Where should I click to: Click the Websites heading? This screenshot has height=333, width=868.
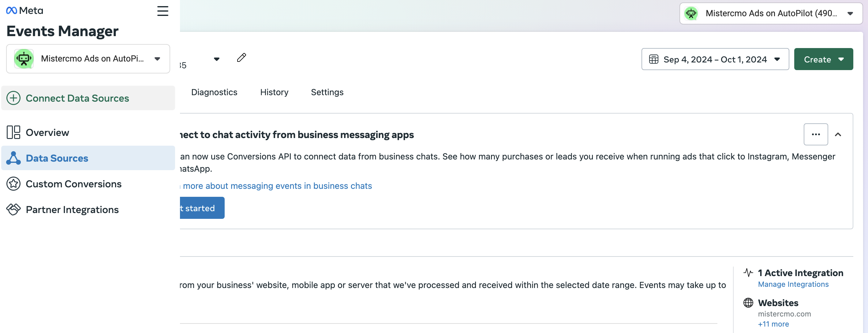778,303
